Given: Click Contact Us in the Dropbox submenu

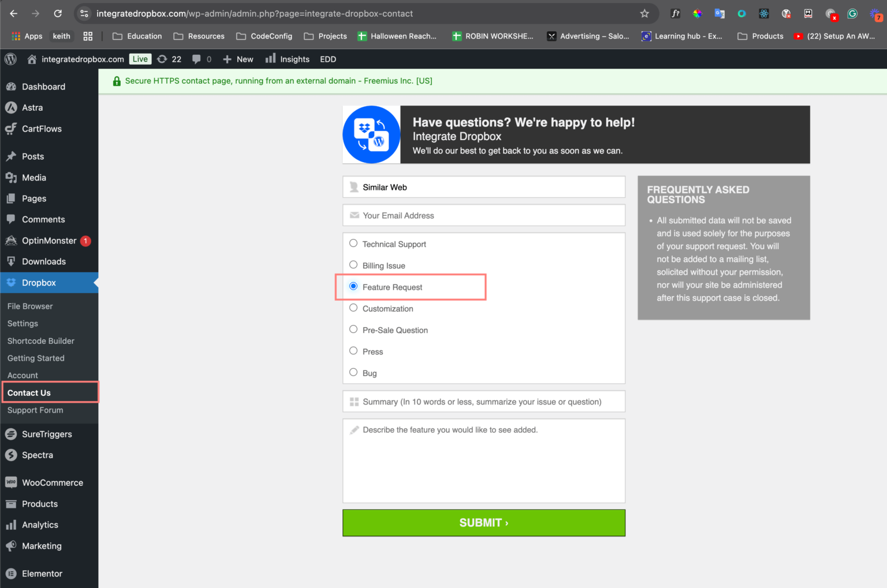Looking at the screenshot, I should coord(29,392).
